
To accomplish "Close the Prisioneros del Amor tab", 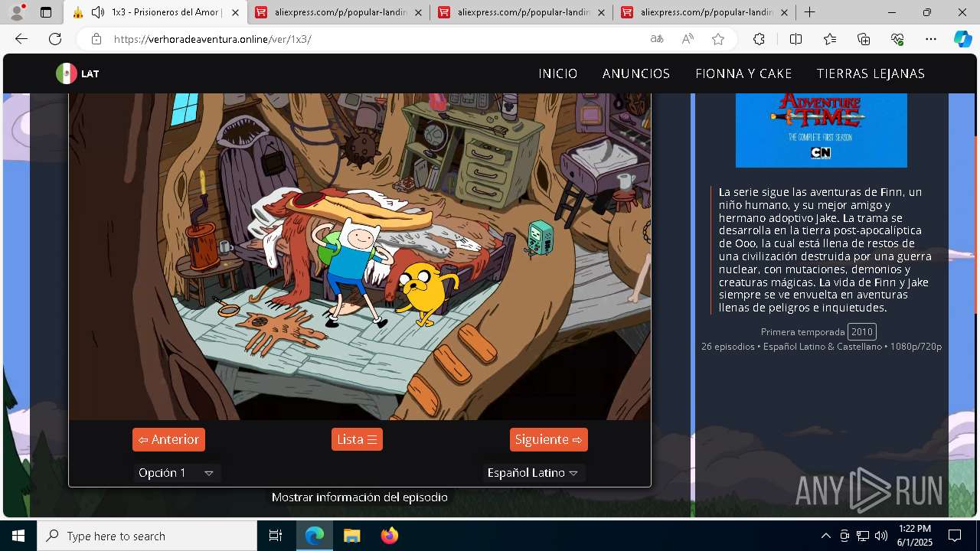I will [x=235, y=12].
